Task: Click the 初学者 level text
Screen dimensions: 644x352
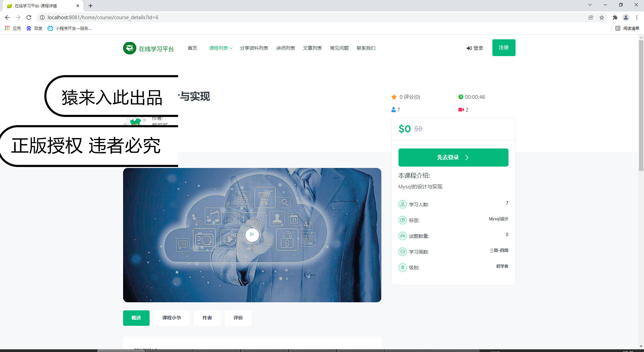Action: click(502, 266)
